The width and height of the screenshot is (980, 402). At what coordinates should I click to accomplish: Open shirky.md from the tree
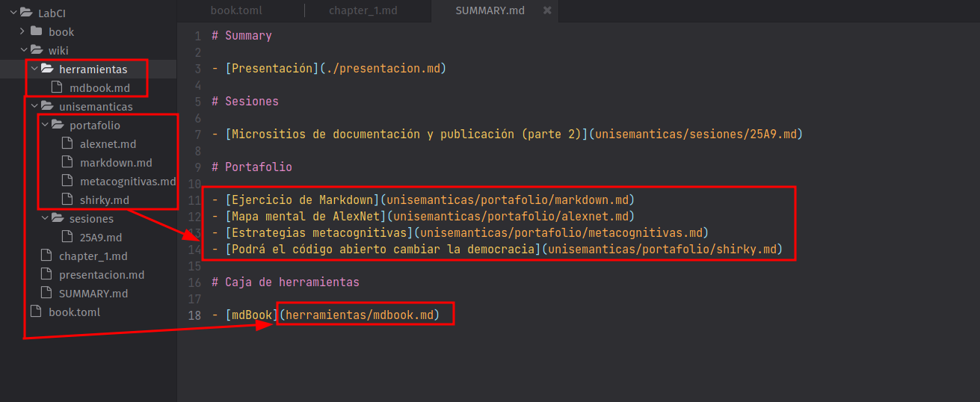[105, 200]
